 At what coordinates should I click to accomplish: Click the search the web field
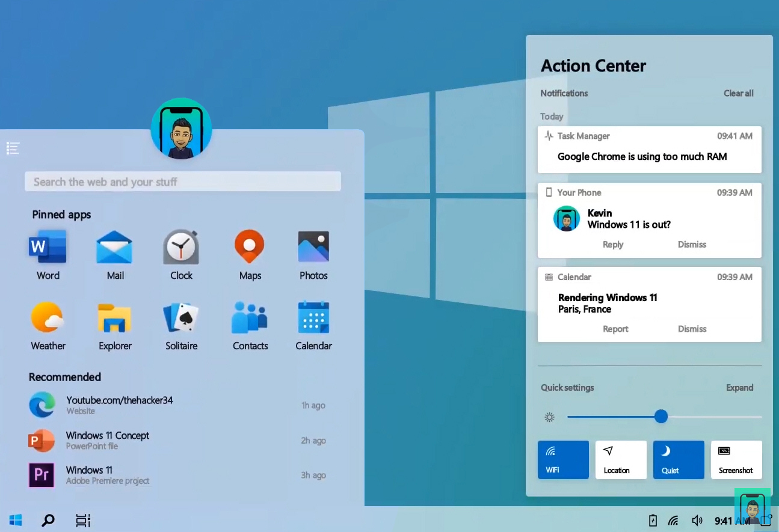(182, 182)
